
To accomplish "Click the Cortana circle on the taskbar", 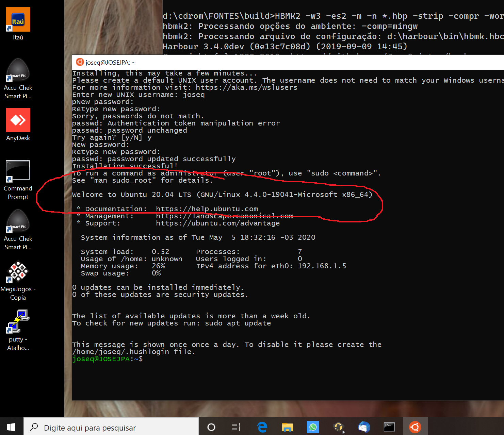I will pyautogui.click(x=211, y=427).
